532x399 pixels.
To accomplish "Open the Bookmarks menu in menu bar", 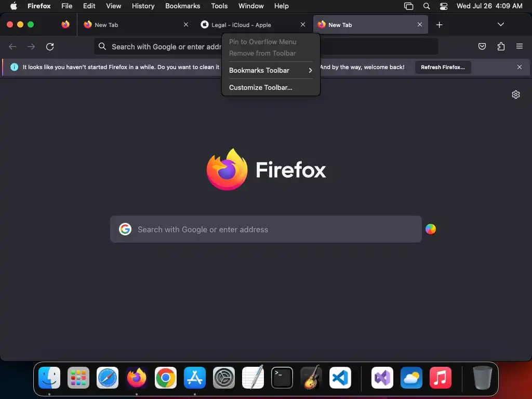I will pyautogui.click(x=182, y=6).
